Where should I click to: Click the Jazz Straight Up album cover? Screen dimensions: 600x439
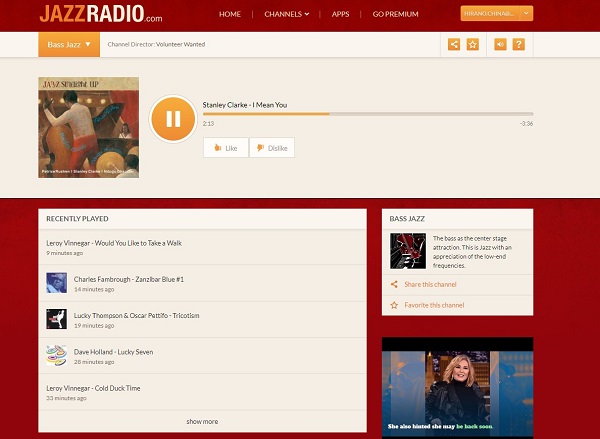(88, 127)
